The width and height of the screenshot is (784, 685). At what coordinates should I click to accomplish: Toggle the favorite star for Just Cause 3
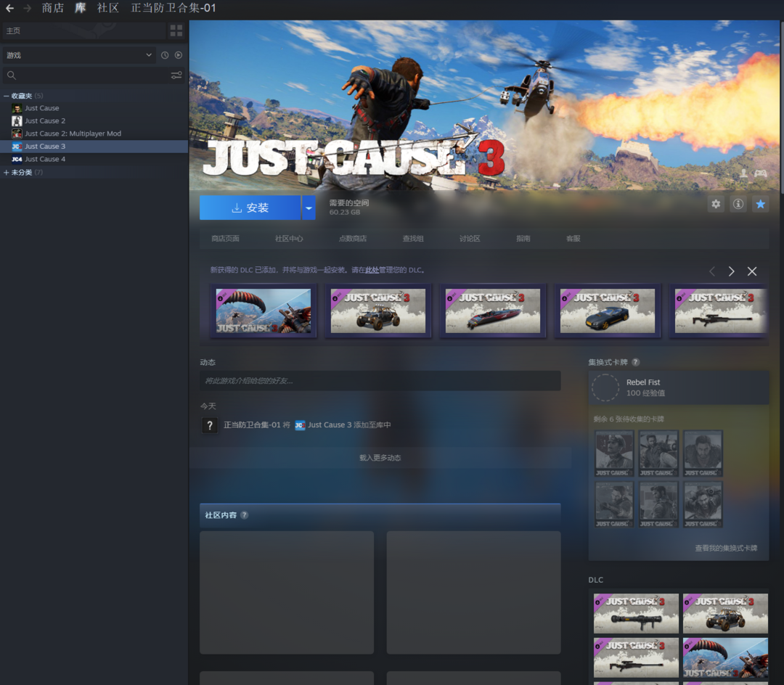(760, 205)
